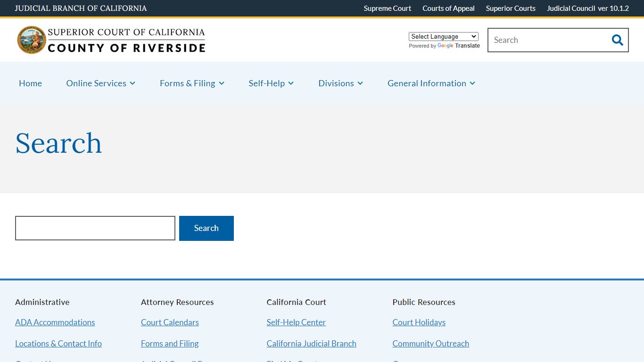This screenshot has width=644, height=362.
Task: Click the Attorney Resources footer heading
Action: point(177,302)
